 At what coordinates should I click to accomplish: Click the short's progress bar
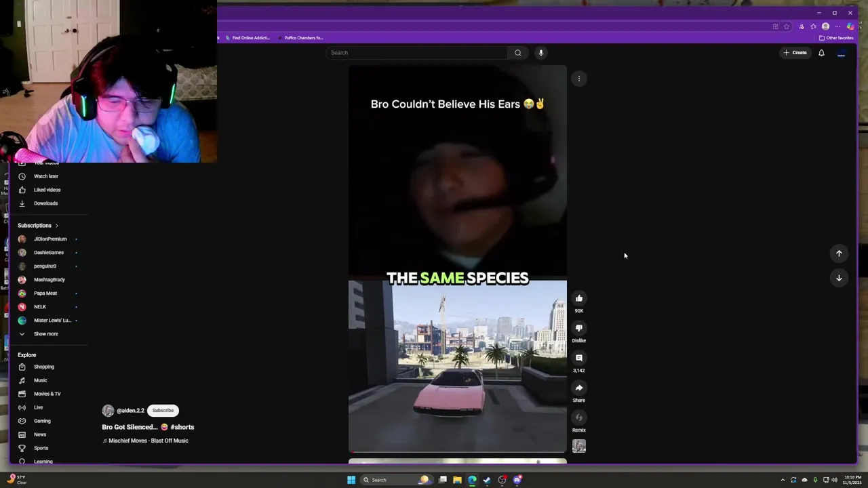(x=458, y=451)
